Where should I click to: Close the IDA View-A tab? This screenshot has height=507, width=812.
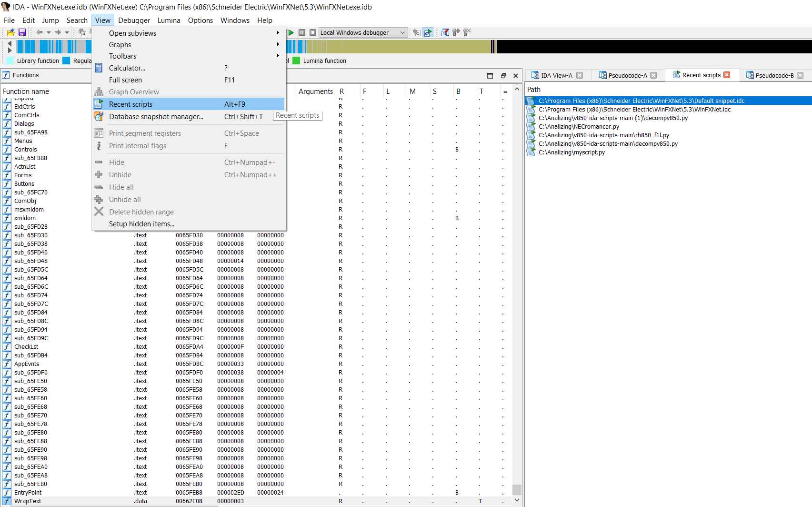[580, 75]
